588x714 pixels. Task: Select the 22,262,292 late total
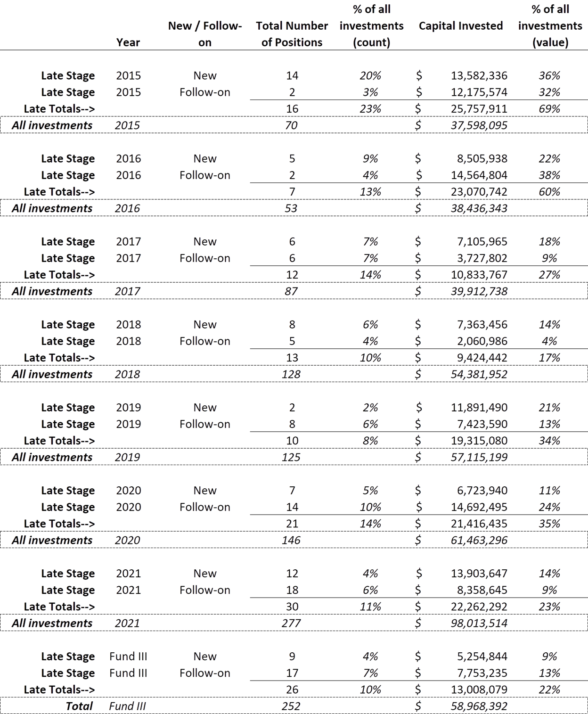(x=479, y=607)
